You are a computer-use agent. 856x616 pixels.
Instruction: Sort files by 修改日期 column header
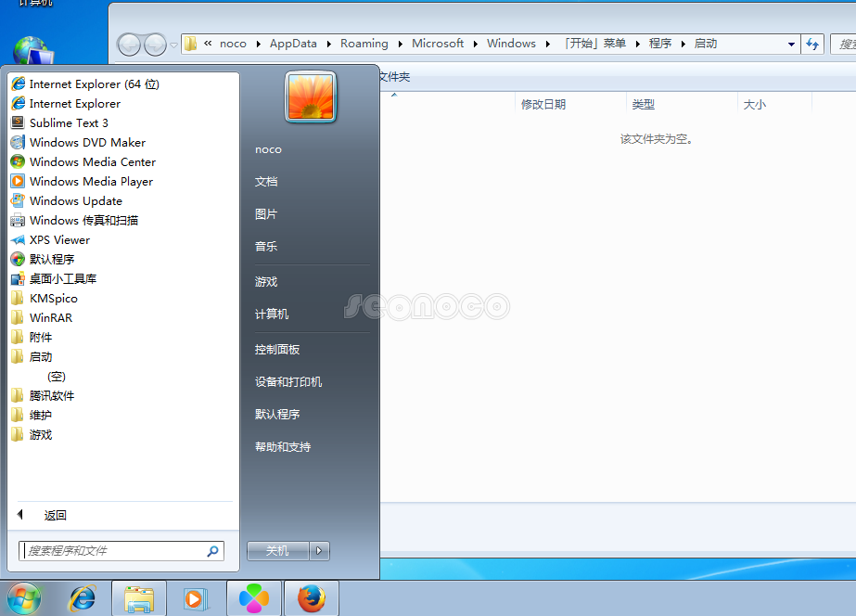coord(543,105)
